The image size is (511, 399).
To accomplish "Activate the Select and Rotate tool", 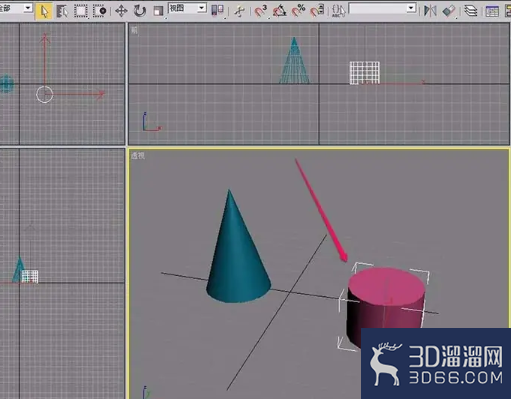I will [x=140, y=11].
